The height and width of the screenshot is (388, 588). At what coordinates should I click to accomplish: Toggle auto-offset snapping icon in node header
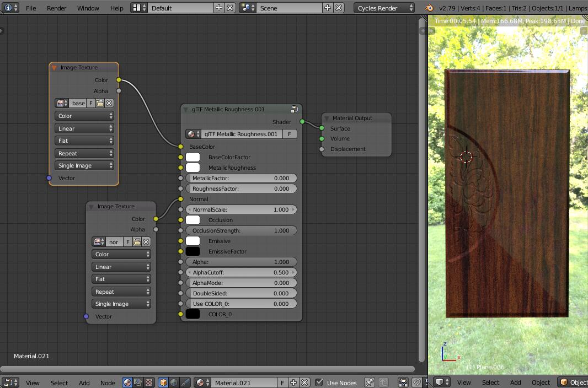pyautogui.click(x=404, y=382)
